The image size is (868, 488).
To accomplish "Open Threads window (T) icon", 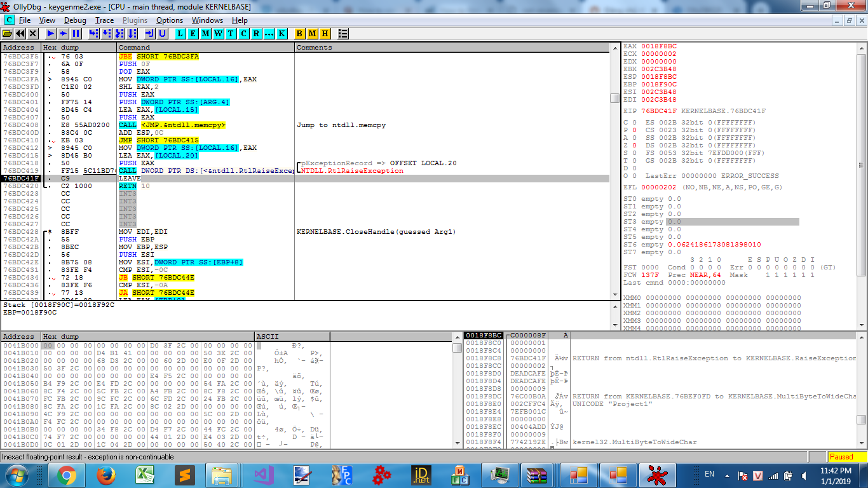I will 231,33.
